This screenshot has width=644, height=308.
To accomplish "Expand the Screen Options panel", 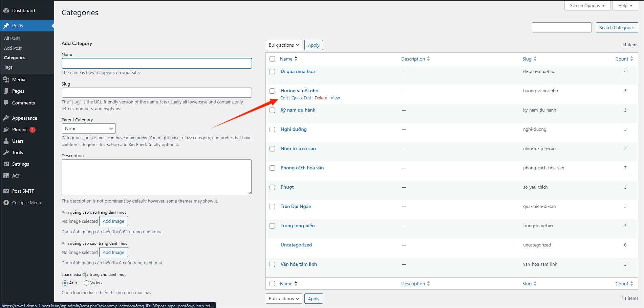I will tap(587, 6).
